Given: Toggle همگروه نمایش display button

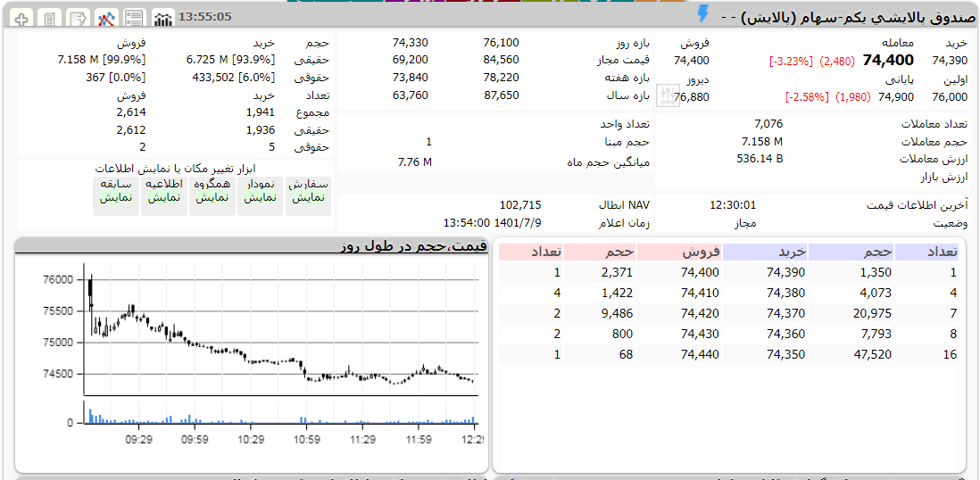Looking at the screenshot, I should (x=212, y=196).
